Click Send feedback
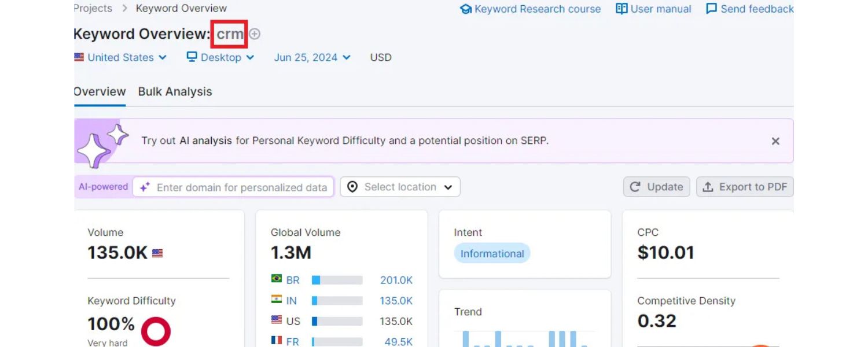 750,9
